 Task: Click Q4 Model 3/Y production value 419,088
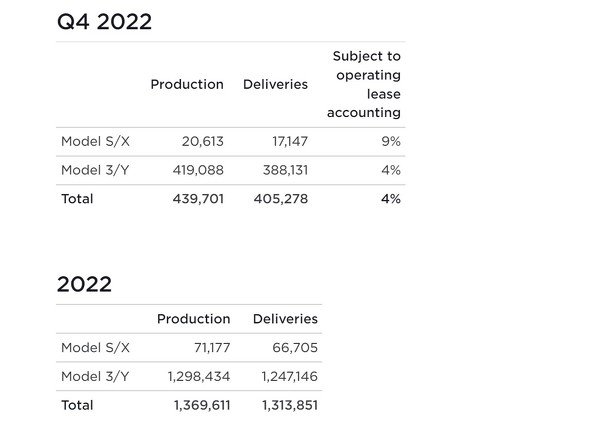click(x=198, y=170)
